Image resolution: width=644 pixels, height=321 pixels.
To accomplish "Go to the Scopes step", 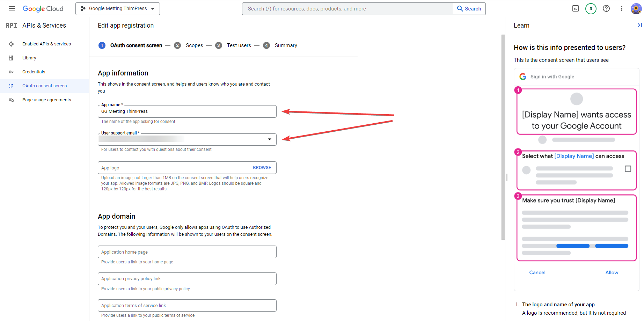I will (194, 45).
